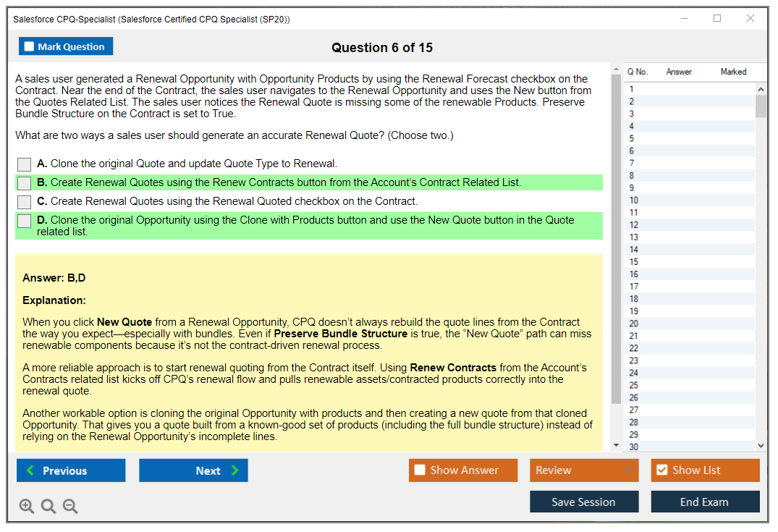Click the Answer column header

pyautogui.click(x=678, y=72)
